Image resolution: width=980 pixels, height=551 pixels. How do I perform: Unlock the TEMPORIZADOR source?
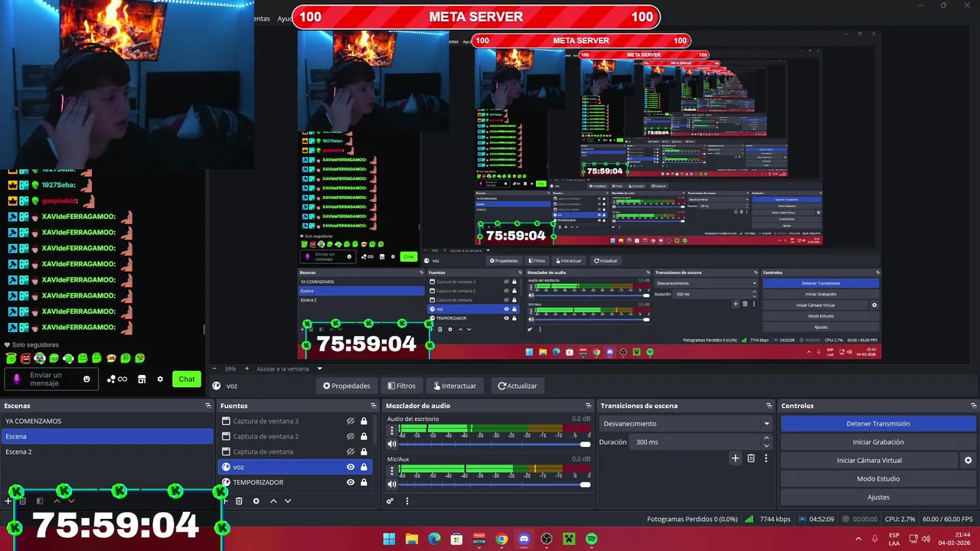click(364, 482)
